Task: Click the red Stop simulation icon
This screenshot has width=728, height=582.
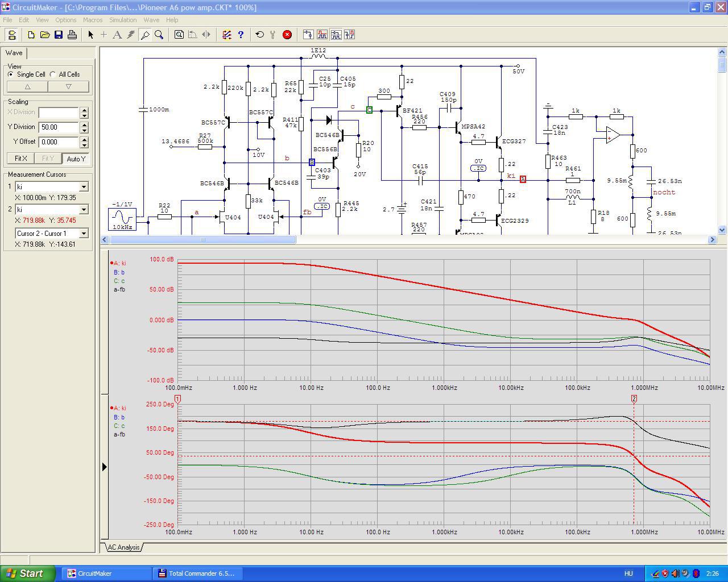Action: (x=287, y=35)
